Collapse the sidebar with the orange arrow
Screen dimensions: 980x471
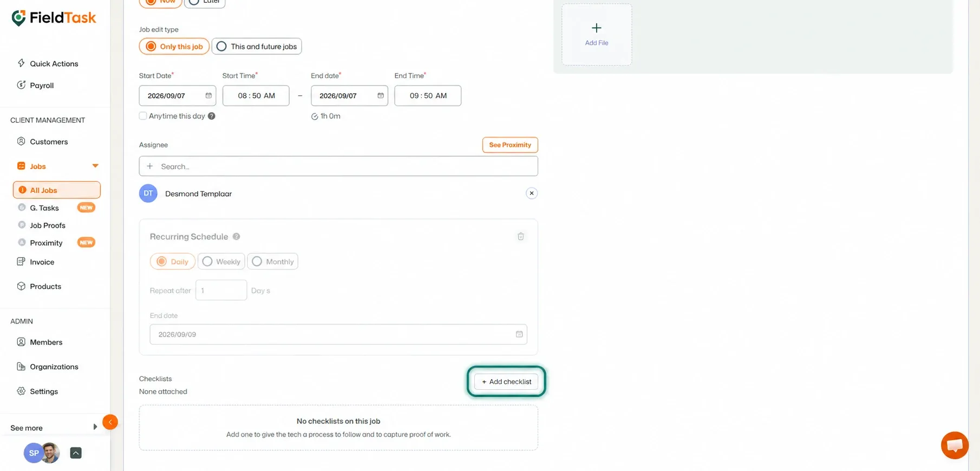click(x=110, y=422)
